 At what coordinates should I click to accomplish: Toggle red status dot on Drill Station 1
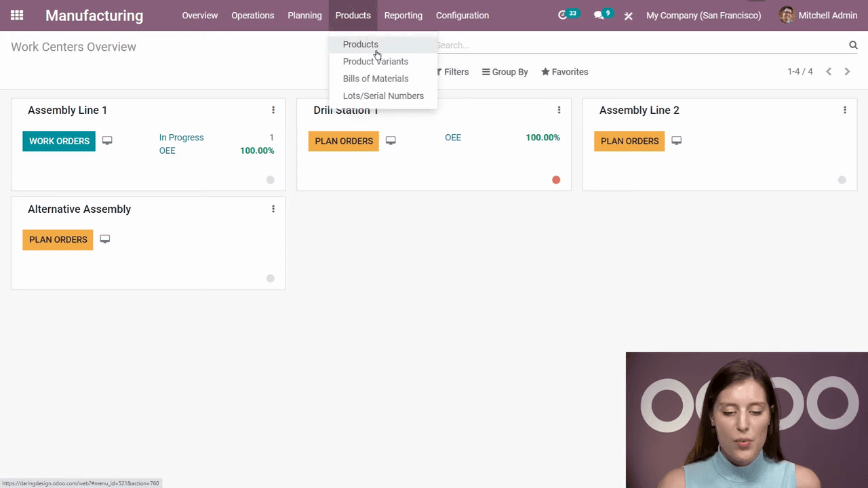pyautogui.click(x=556, y=180)
